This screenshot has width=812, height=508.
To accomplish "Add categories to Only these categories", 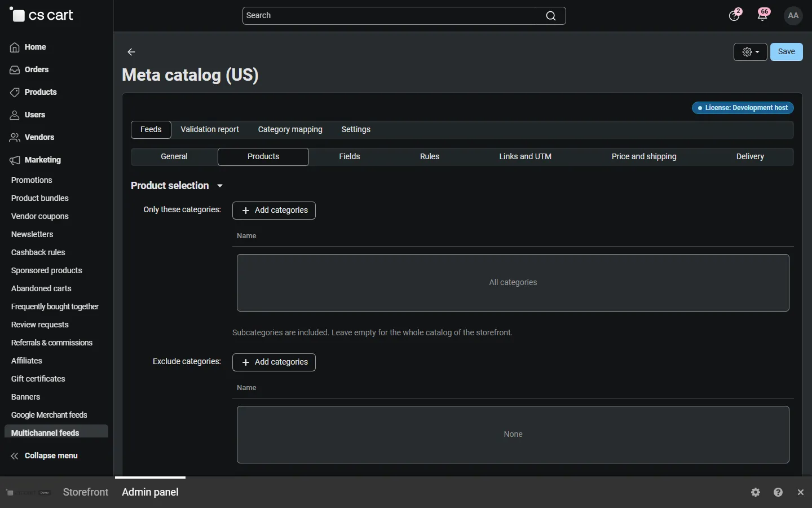I will tap(274, 211).
